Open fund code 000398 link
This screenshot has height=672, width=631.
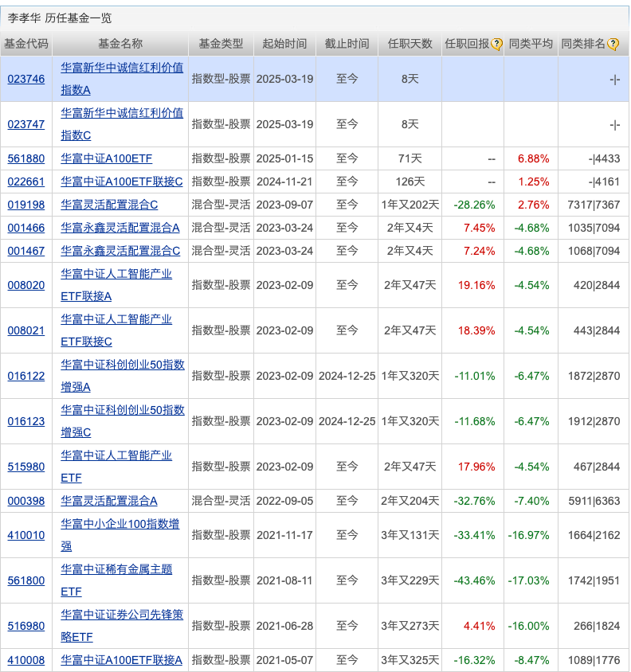(26, 501)
